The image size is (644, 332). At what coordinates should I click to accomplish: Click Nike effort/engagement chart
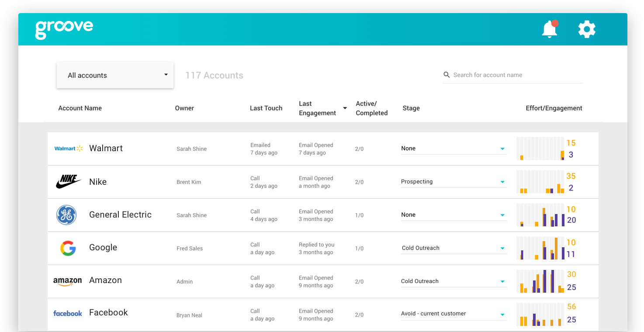click(x=540, y=182)
